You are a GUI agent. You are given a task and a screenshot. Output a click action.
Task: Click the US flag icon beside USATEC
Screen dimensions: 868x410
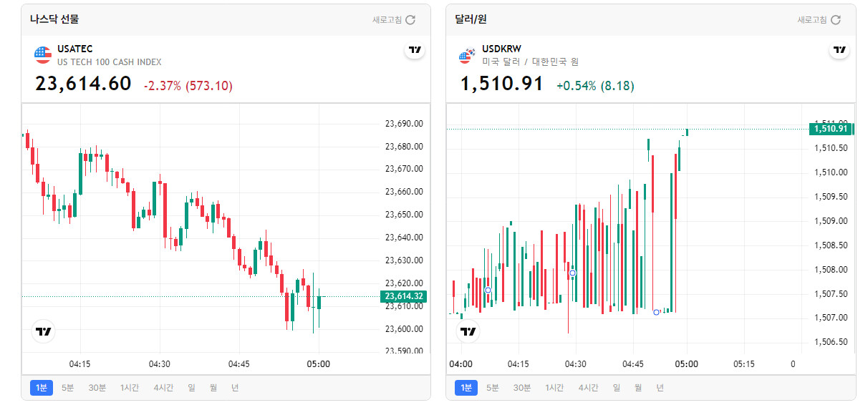point(43,54)
